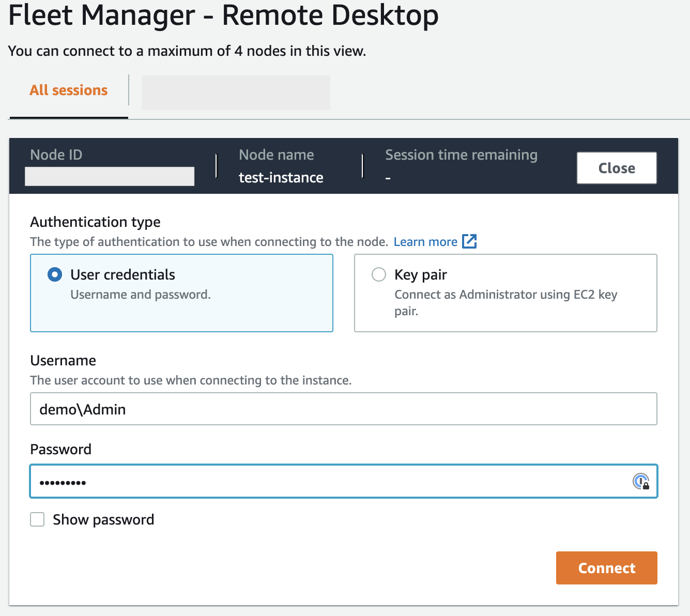Click the Authentication type heading
Viewport: 690px width, 616px height.
(95, 222)
